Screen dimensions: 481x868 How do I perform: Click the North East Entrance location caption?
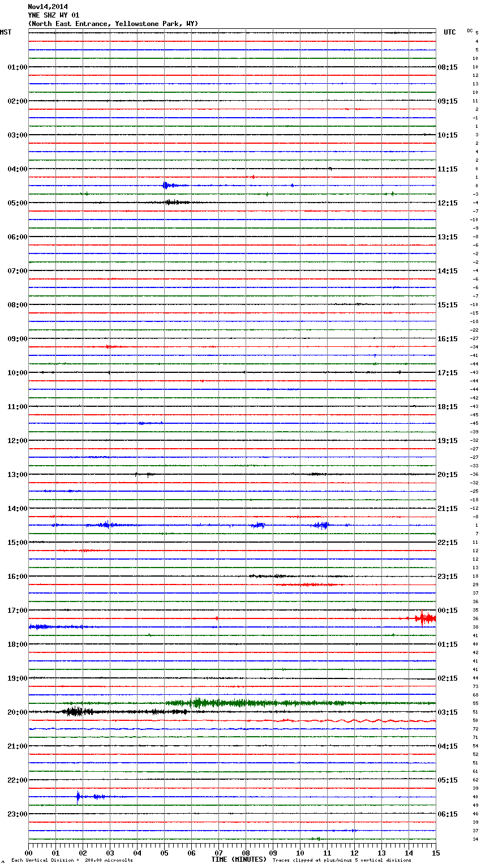[113, 24]
